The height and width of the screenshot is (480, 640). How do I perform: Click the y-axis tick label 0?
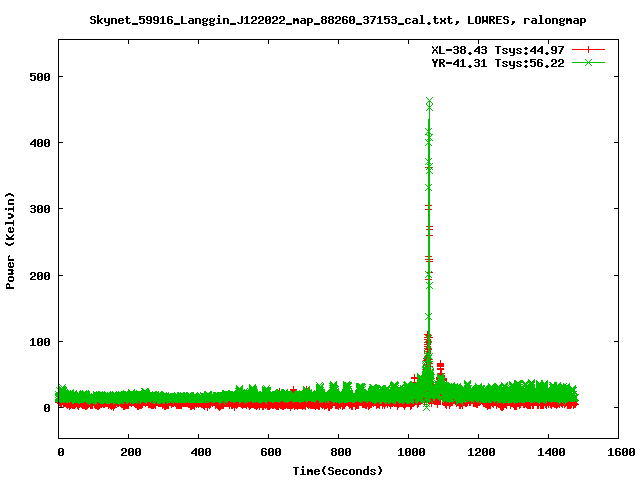[47, 408]
